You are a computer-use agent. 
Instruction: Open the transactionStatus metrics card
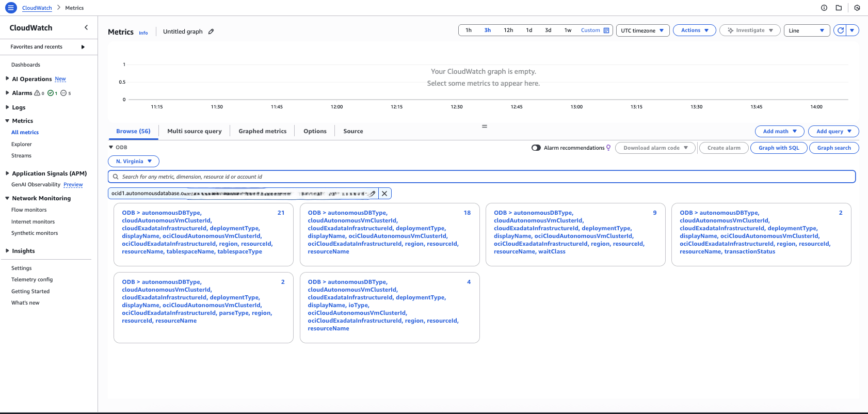click(761, 234)
